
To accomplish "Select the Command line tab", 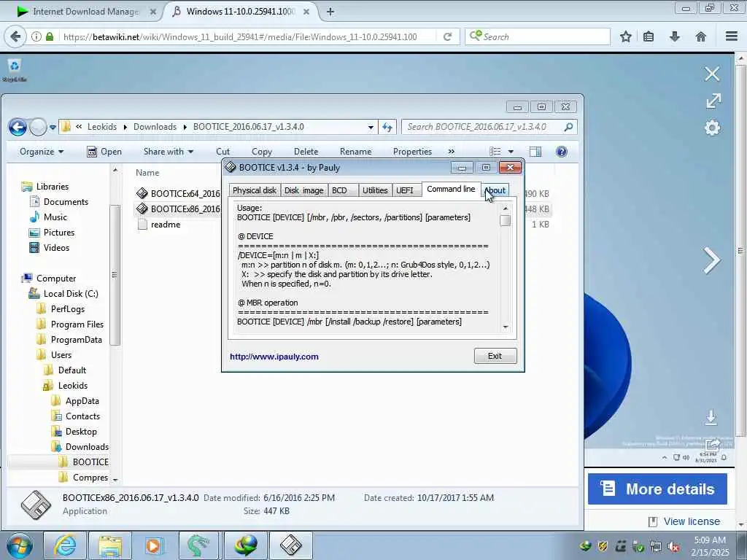I will [451, 189].
